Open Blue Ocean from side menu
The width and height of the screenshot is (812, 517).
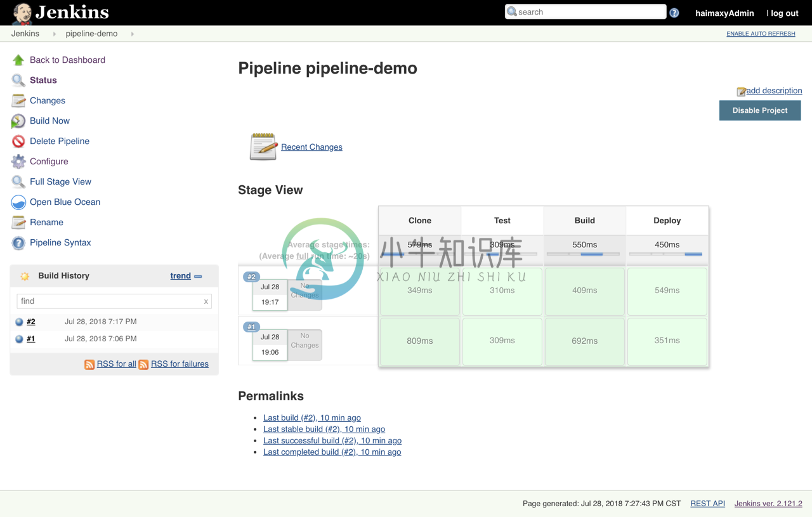coord(65,202)
